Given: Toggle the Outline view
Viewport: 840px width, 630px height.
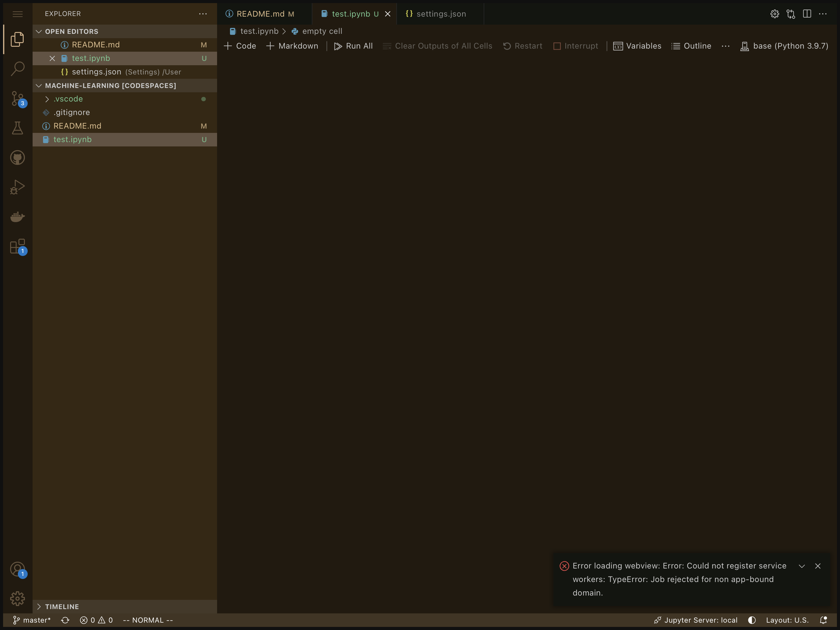Looking at the screenshot, I should (x=691, y=46).
